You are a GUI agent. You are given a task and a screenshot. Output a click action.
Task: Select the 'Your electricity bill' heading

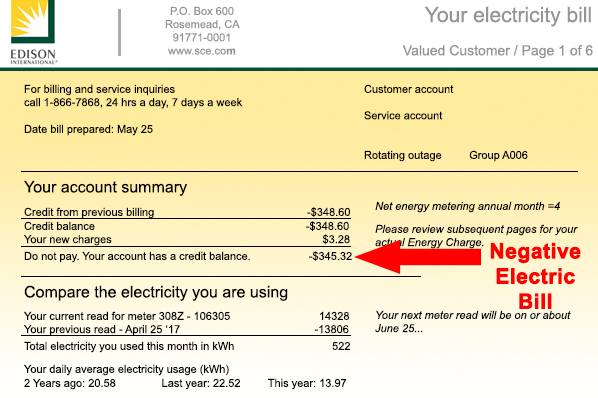[x=508, y=16]
